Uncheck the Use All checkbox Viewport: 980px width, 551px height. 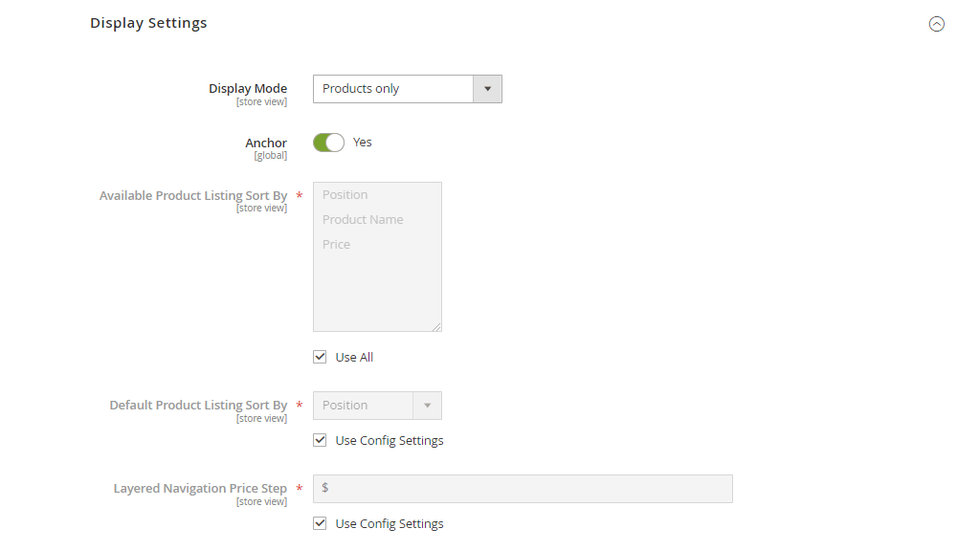click(x=320, y=356)
